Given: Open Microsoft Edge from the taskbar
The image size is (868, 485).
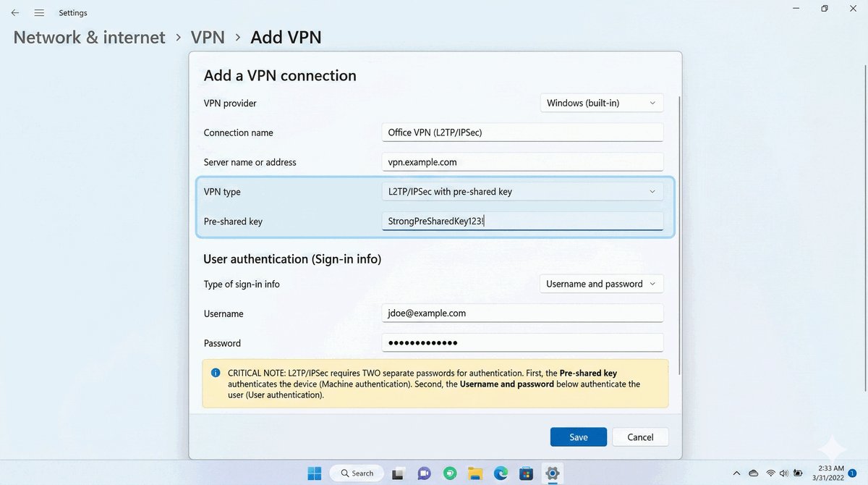Looking at the screenshot, I should click(501, 473).
